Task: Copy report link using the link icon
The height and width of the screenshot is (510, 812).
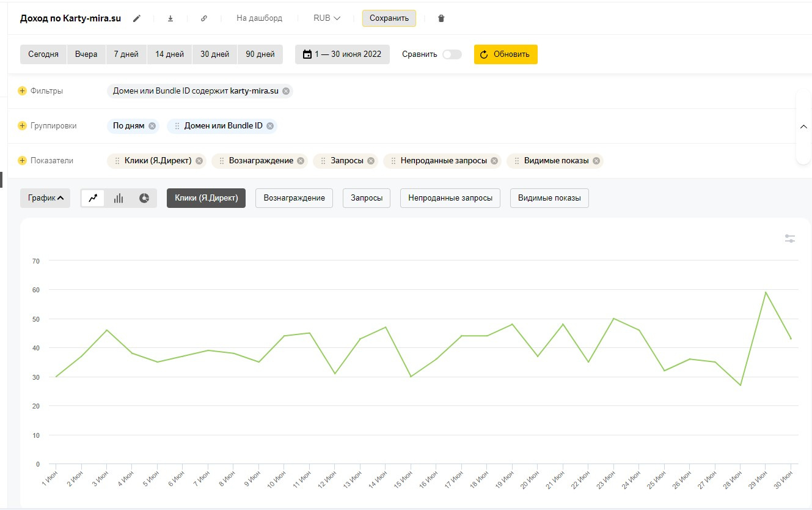Action: (204, 18)
